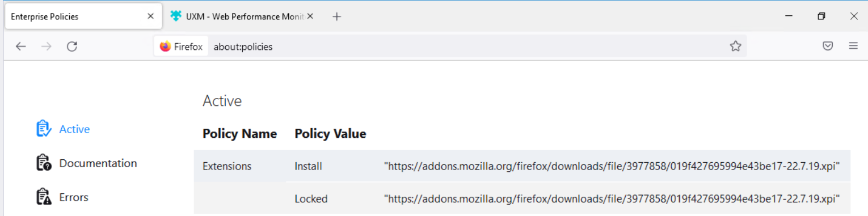The image size is (868, 216).
Task: Click the forward navigation arrow
Action: point(47,46)
